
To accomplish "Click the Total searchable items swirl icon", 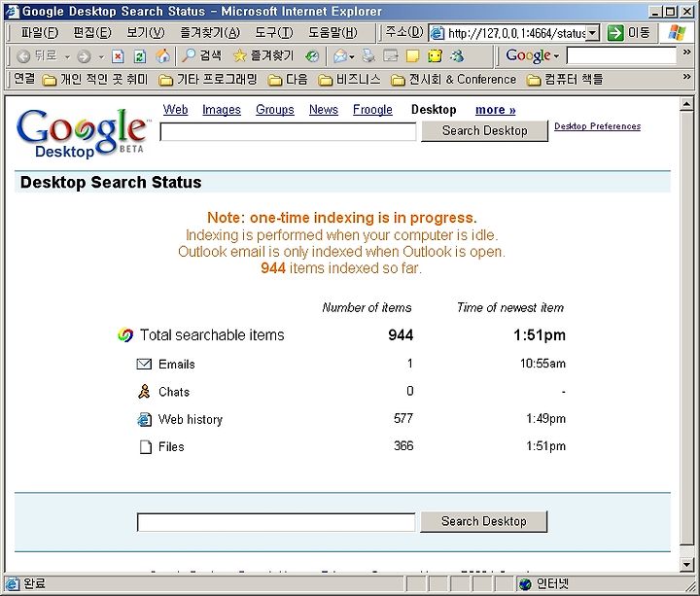I will (125, 334).
